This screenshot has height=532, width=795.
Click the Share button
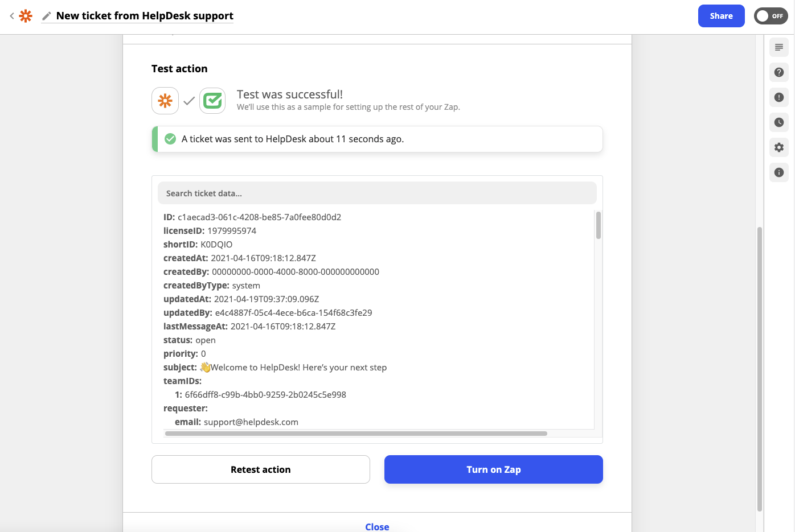[721, 16]
